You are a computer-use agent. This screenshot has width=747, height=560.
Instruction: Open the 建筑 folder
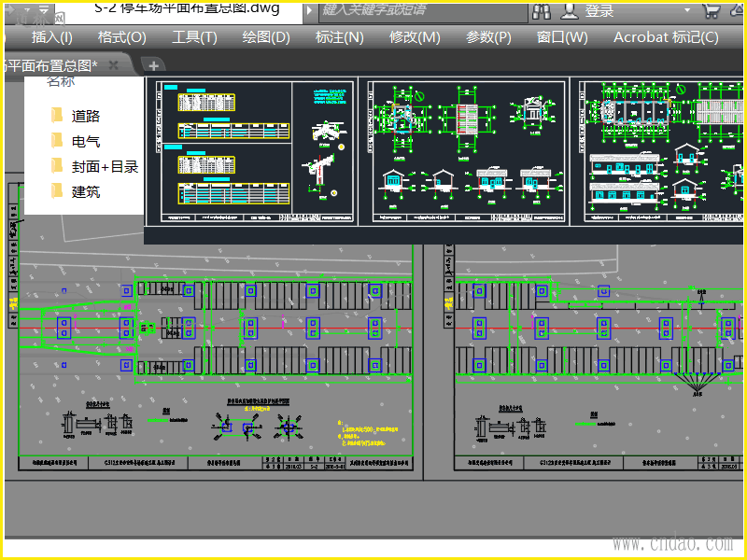tap(76, 191)
